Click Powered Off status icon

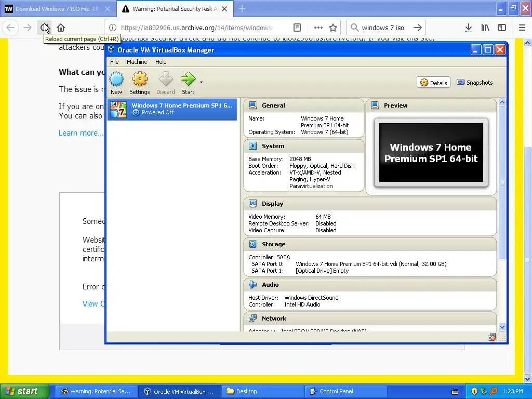136,112
